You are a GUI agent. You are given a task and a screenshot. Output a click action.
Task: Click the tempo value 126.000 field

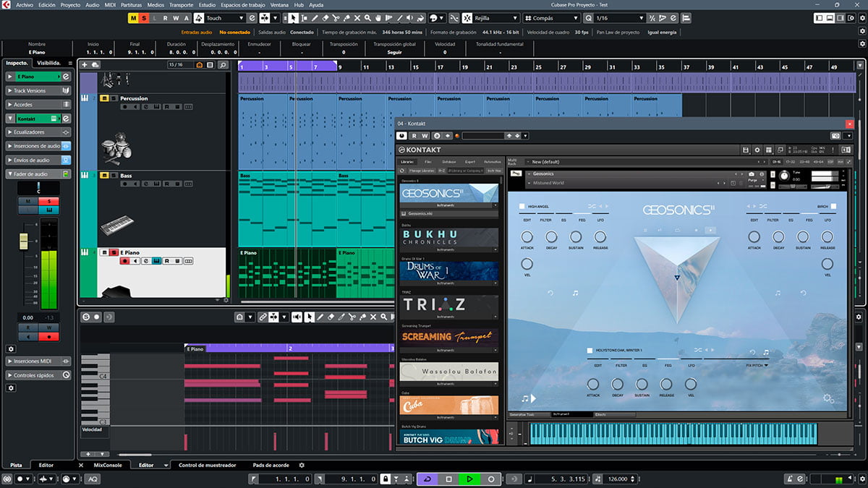[x=617, y=479]
